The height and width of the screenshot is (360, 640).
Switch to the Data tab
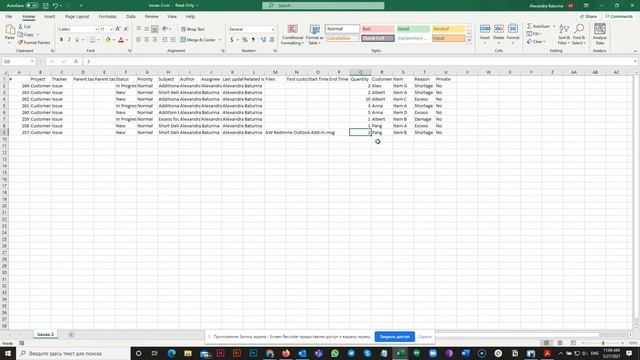131,17
